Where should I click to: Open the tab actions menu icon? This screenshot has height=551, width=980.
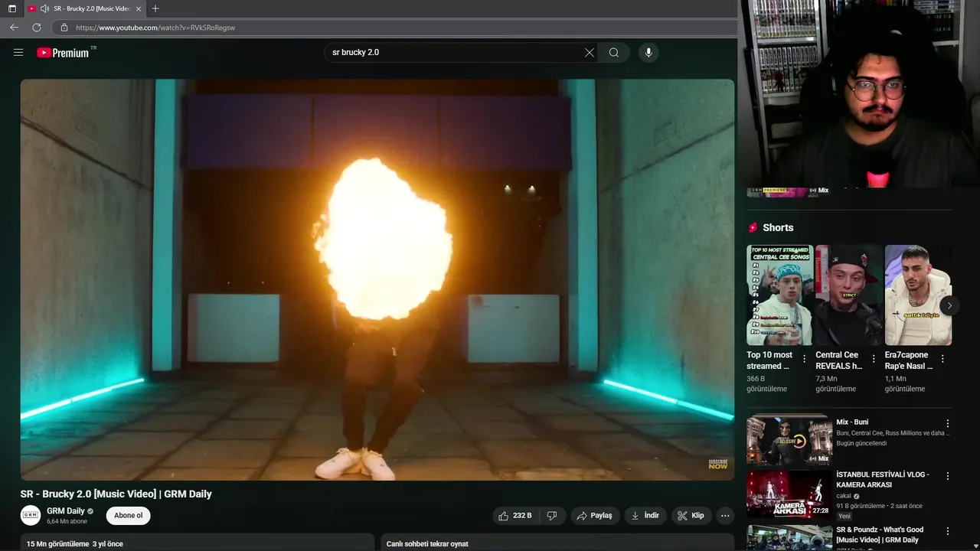click(11, 8)
